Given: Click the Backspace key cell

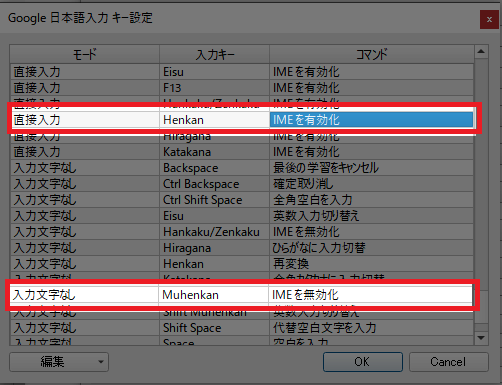Looking at the screenshot, I should pos(214,168).
